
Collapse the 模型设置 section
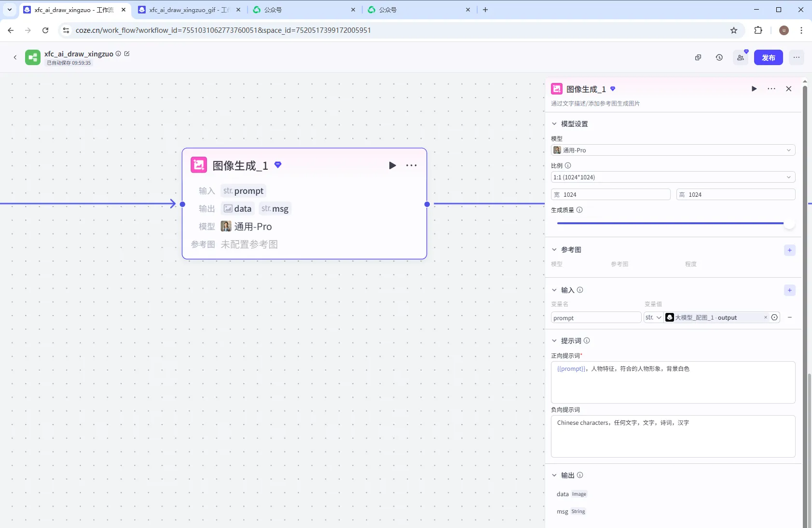coord(554,124)
